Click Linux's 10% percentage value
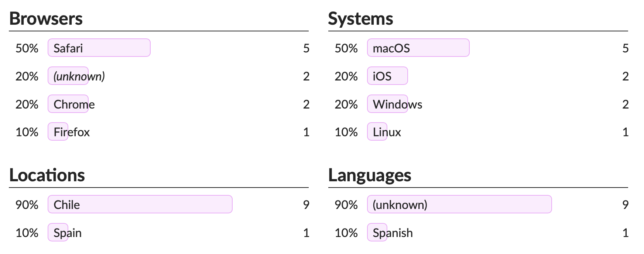The image size is (644, 254). tap(346, 132)
